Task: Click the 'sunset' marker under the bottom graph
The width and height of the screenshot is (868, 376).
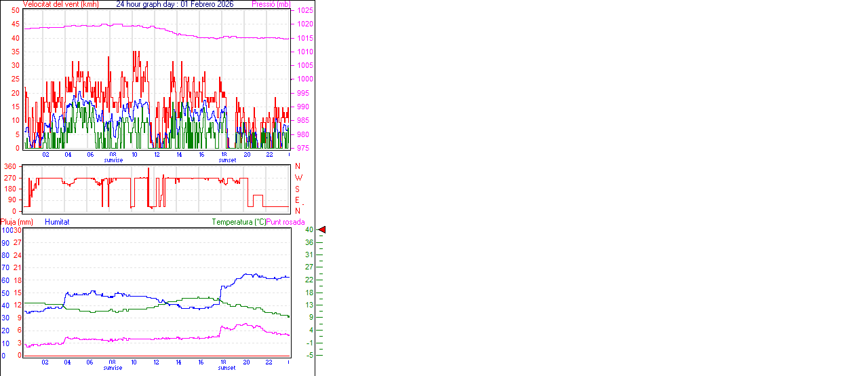Action: (x=227, y=368)
